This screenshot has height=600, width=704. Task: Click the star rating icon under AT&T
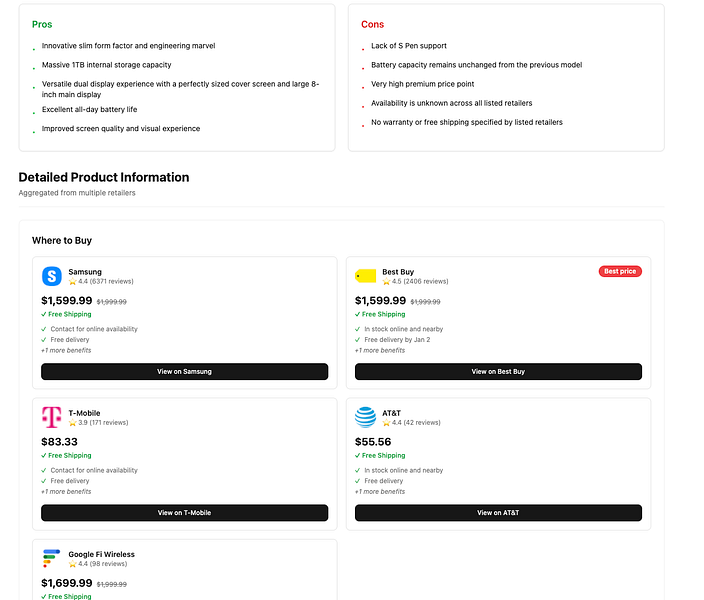tap(386, 423)
